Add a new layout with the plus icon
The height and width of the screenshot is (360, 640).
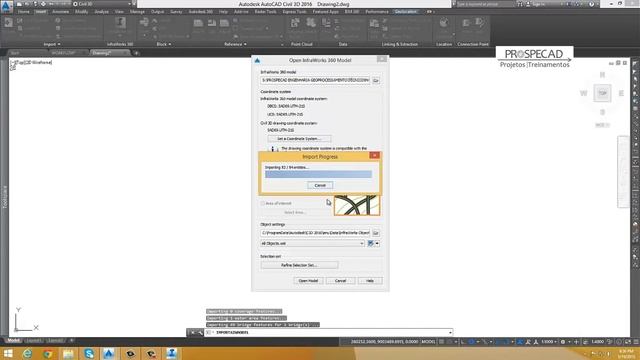click(72, 340)
